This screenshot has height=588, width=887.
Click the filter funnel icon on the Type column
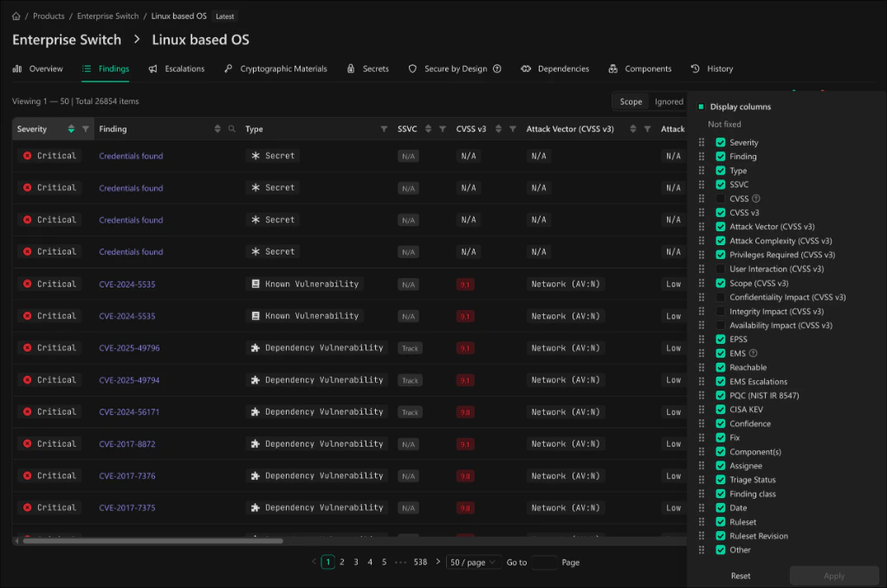pos(385,128)
